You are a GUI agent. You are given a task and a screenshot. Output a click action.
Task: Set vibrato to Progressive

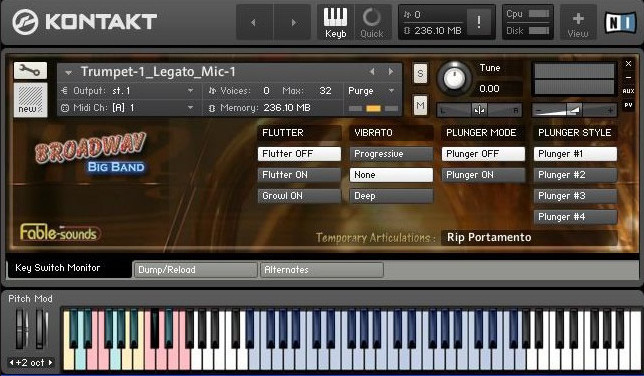(x=391, y=154)
